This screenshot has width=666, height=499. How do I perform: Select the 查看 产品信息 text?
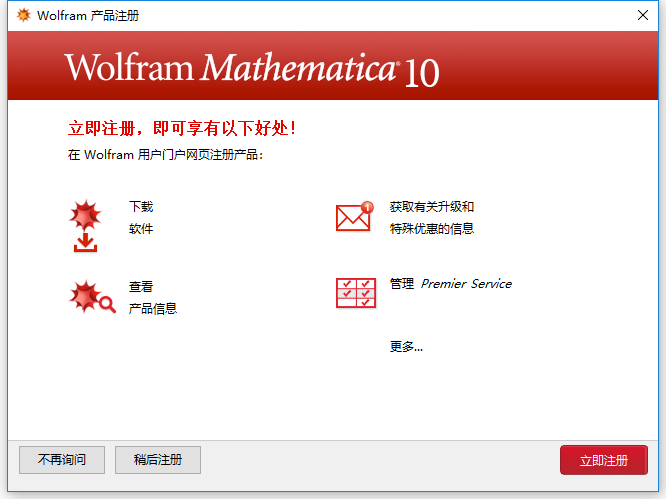pyautogui.click(x=153, y=297)
